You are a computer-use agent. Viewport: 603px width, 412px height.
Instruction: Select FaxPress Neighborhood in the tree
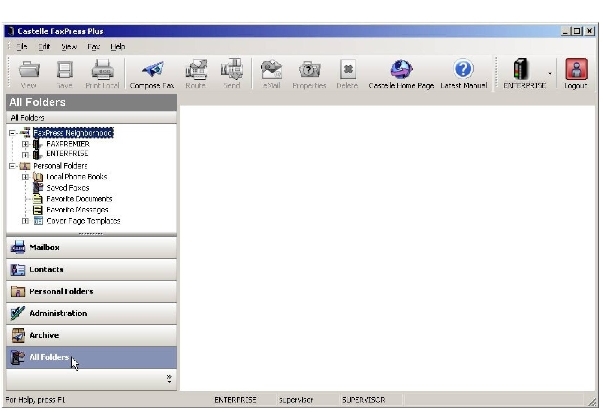point(73,133)
